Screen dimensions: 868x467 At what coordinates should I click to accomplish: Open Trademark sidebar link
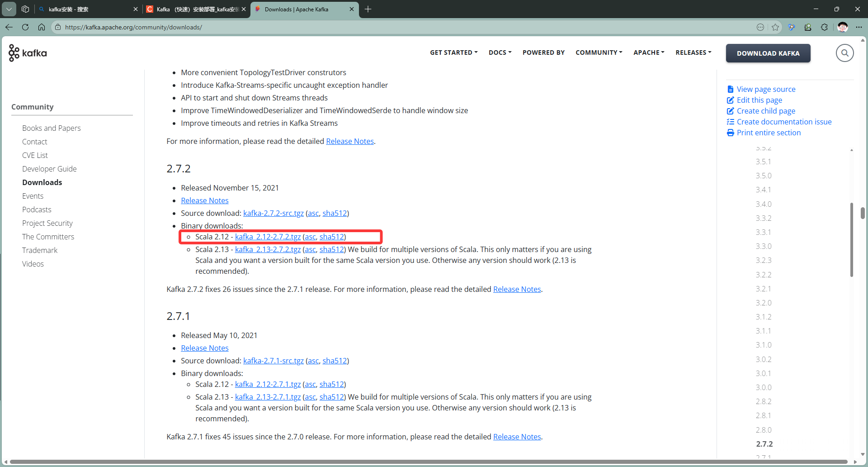[x=40, y=250]
